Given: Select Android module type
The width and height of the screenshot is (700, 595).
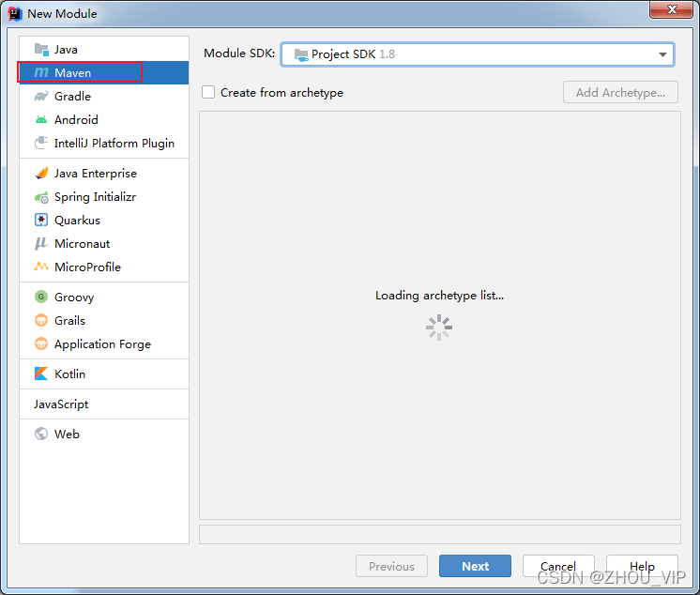Looking at the screenshot, I should pyautogui.click(x=104, y=119).
